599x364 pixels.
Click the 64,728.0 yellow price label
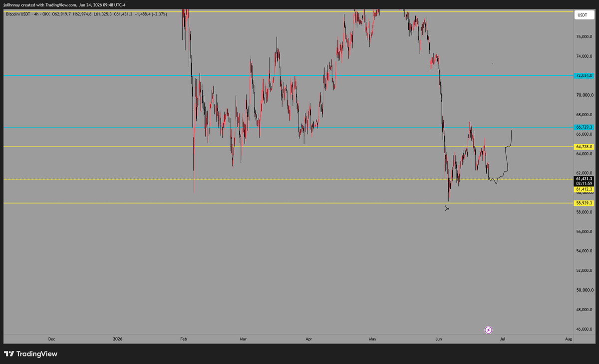point(584,147)
